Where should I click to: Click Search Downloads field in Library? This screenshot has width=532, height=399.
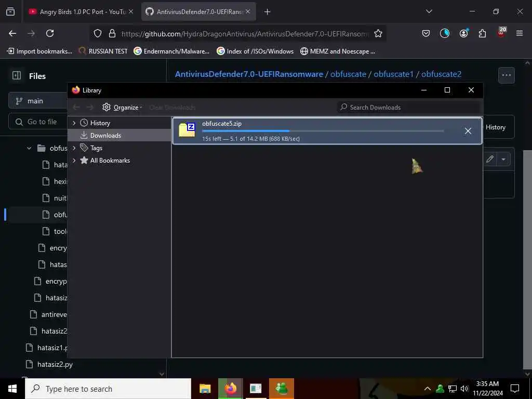pos(409,107)
